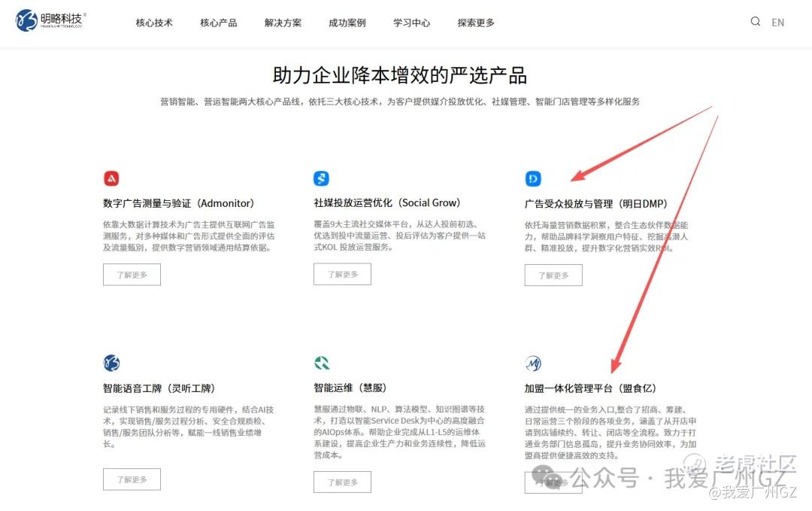Screen dimensions: 812x511
Task: Click 了解更多 under Admonitor
Action: [x=132, y=275]
